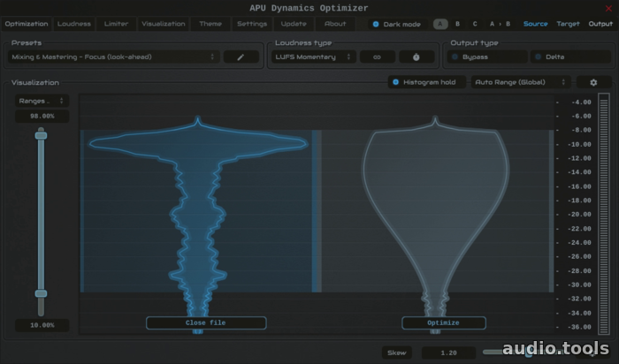The height and width of the screenshot is (364, 619).
Task: Switch to the Loudness tab
Action: coord(73,24)
